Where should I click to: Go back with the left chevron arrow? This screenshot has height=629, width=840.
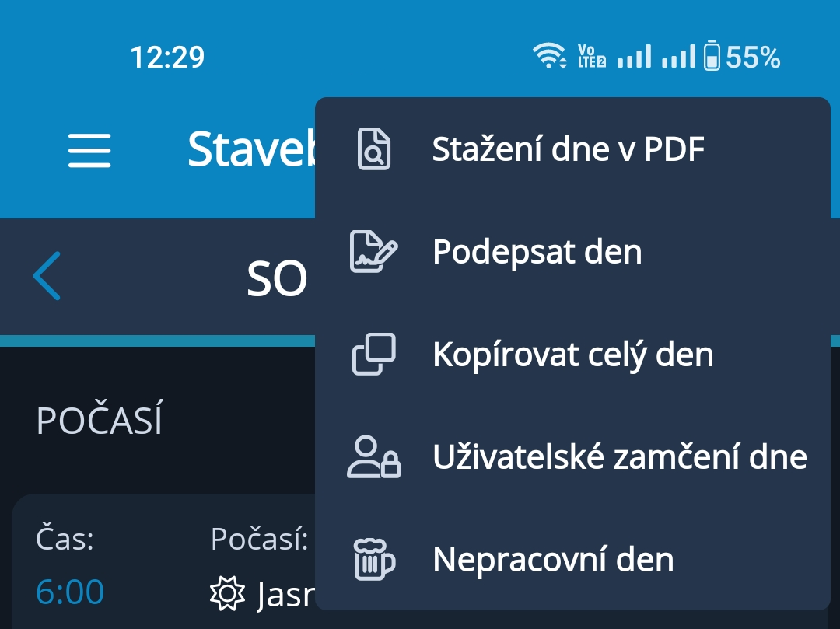pos(47,276)
